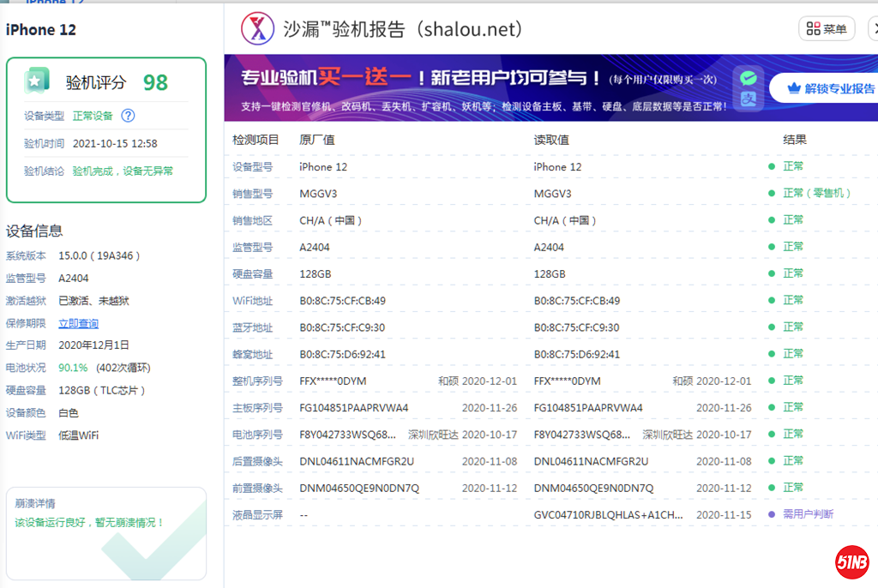
Task: Click the 原厂值 battery serial F8Y042733WSQ68...
Action: 347,435
